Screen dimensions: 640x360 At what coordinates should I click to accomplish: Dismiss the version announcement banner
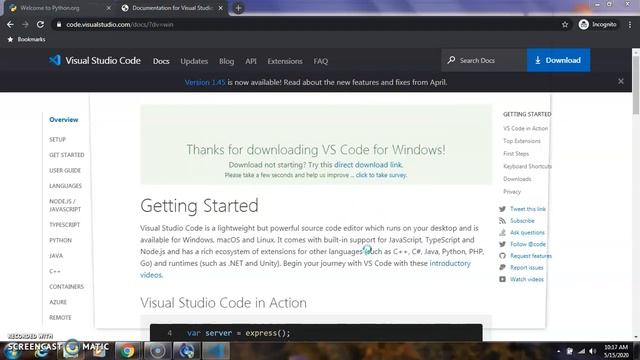click(621, 82)
